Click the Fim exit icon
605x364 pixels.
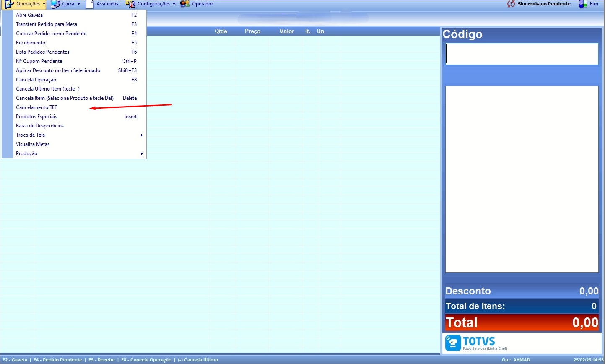(x=583, y=4)
